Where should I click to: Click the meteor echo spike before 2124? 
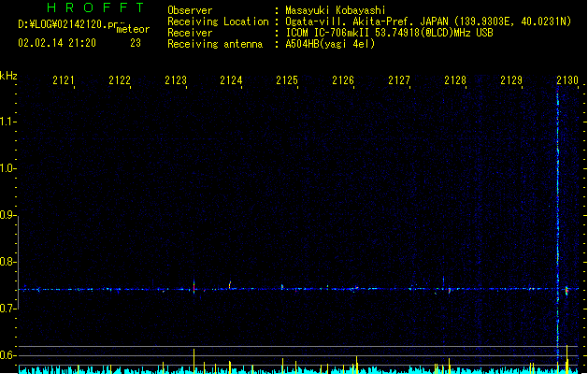[x=230, y=285]
